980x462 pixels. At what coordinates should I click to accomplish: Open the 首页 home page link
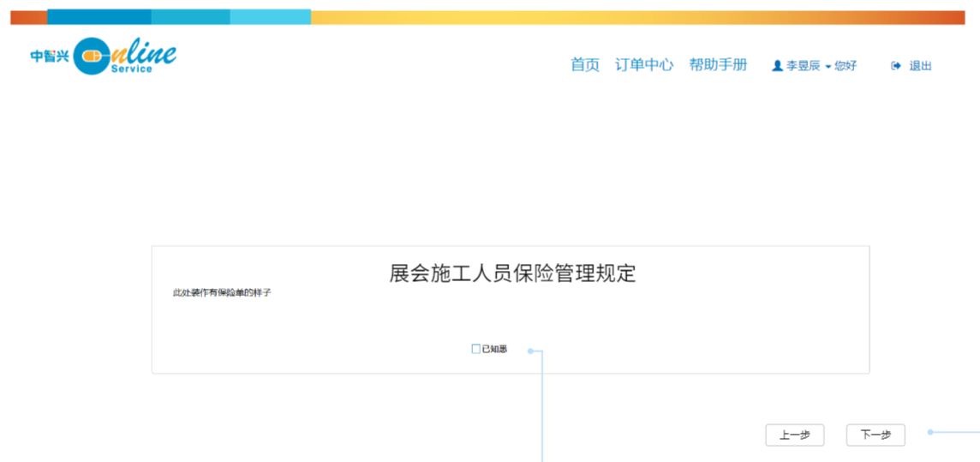pyautogui.click(x=585, y=65)
